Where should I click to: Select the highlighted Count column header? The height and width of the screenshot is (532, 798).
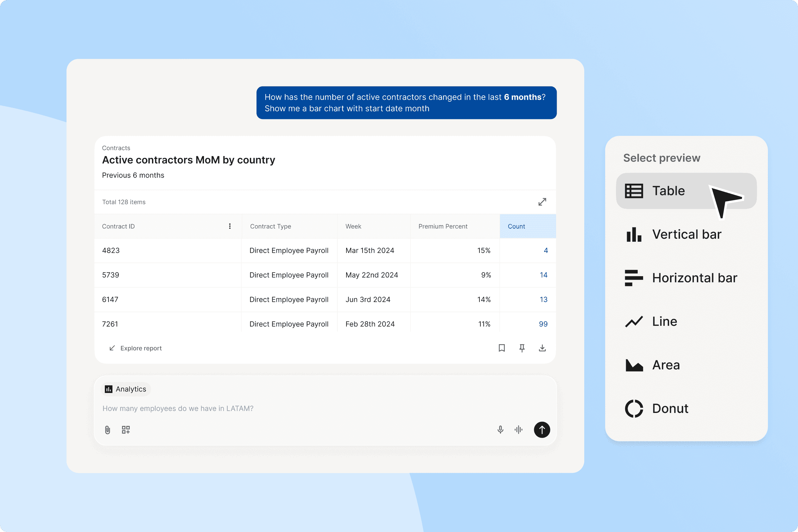point(528,226)
